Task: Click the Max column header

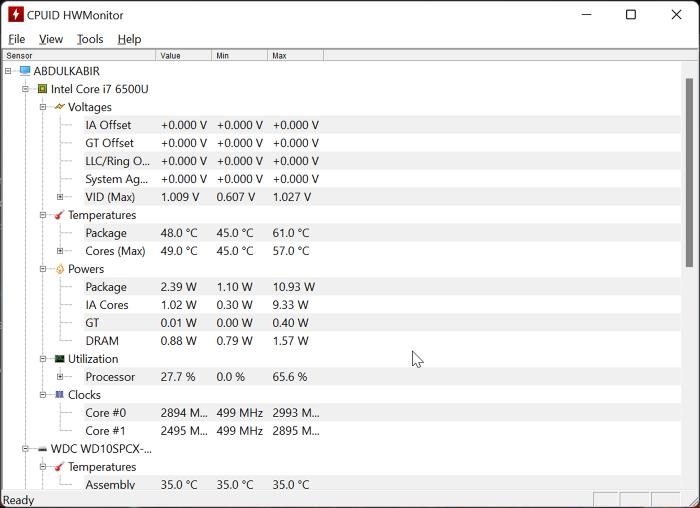Action: 296,55
